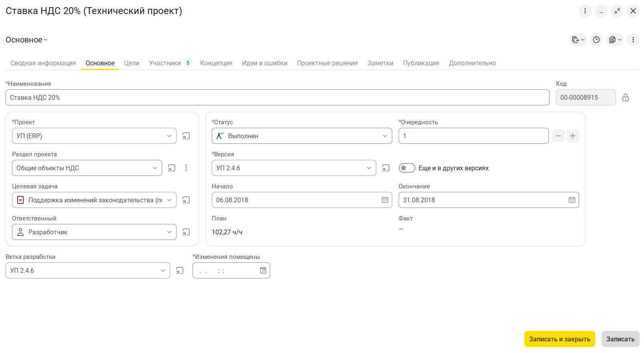
Task: Click date-time picker in Изменения помещены
Action: click(x=263, y=270)
